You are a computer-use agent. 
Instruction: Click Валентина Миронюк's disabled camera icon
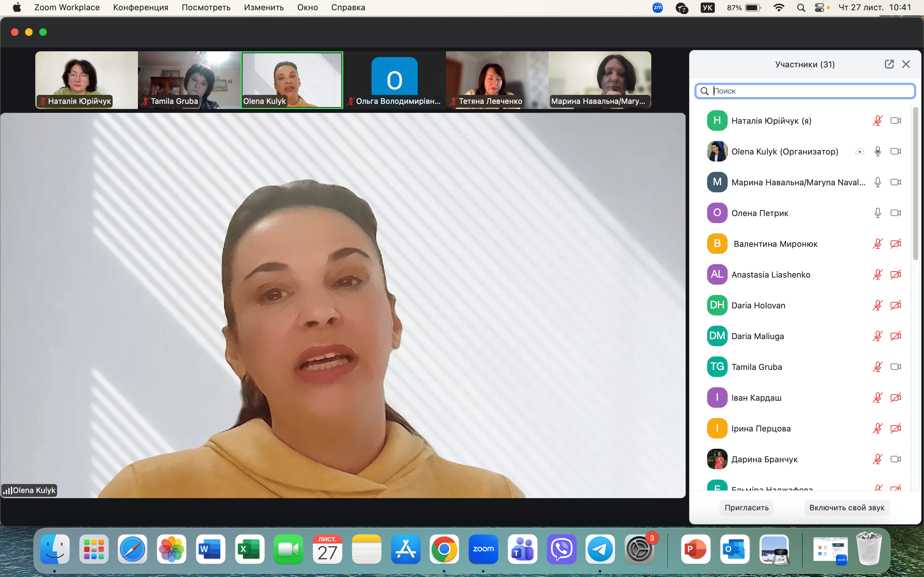point(895,244)
